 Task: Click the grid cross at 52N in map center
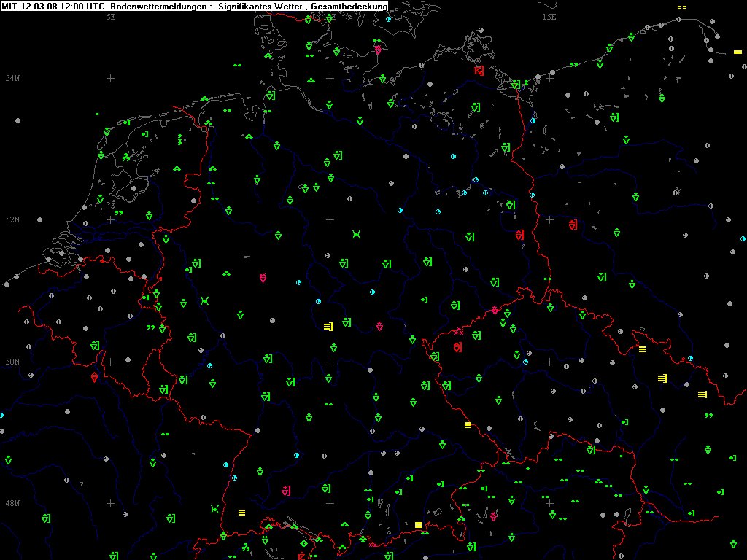tap(330, 219)
